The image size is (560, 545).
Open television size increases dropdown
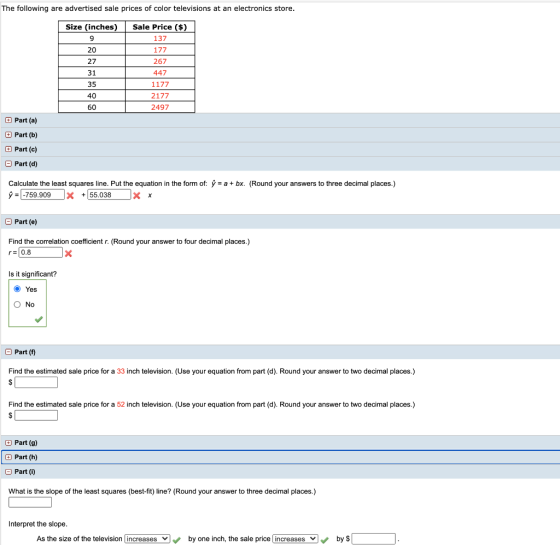point(147,539)
